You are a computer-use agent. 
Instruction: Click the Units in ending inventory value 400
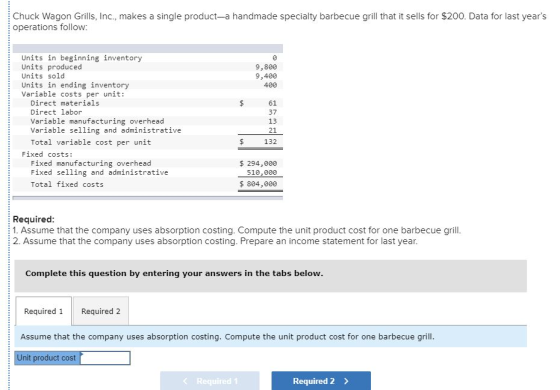[x=270, y=85]
